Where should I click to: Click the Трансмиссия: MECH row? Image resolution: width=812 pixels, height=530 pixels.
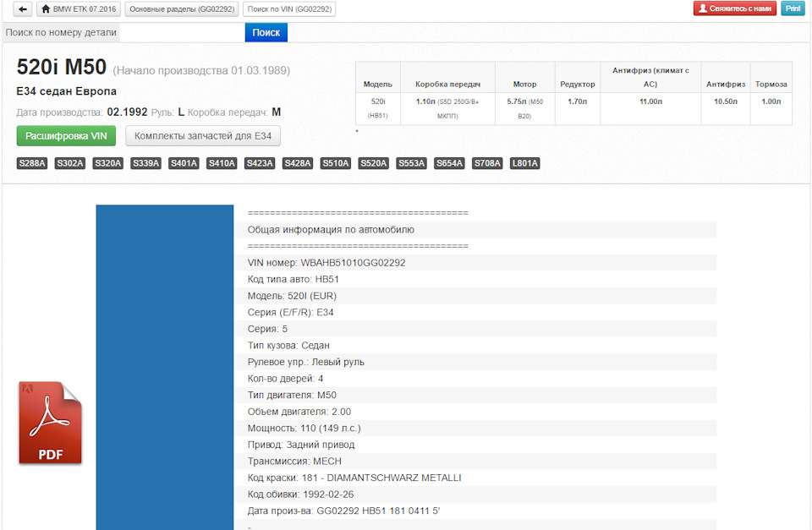[x=475, y=462]
